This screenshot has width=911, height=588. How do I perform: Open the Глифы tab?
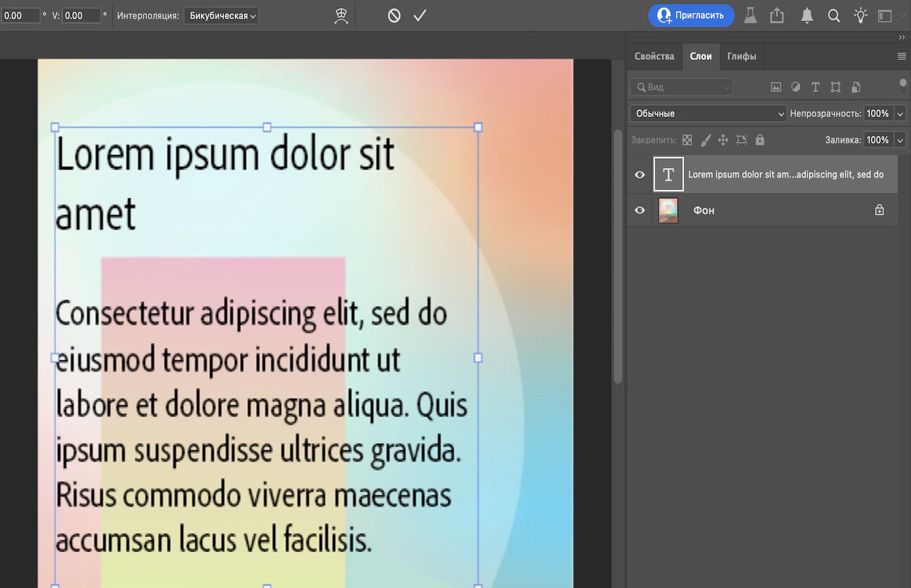pyautogui.click(x=741, y=56)
